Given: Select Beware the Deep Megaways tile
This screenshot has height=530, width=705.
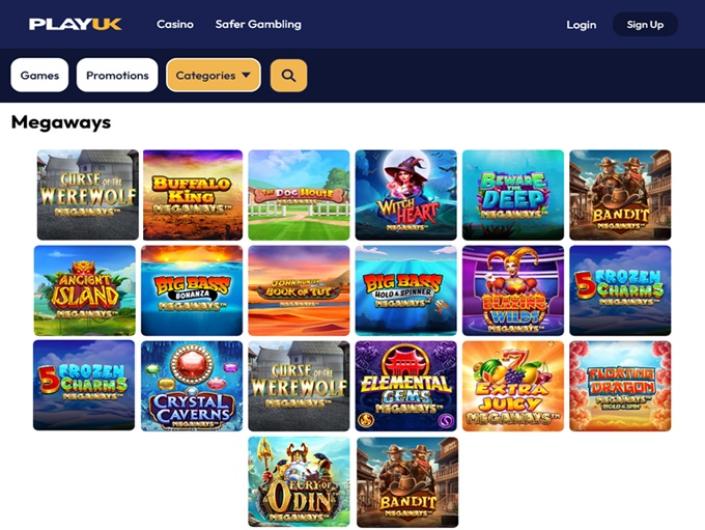Looking at the screenshot, I should point(513,195).
